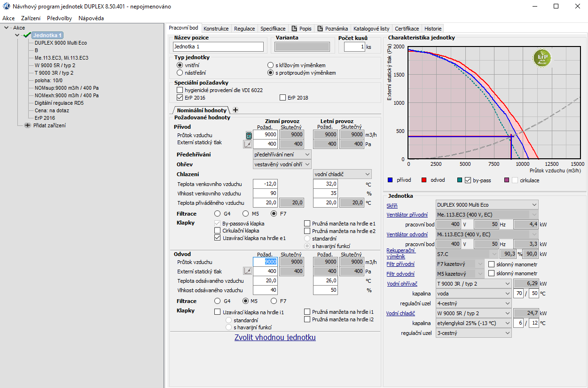This screenshot has height=388, width=588.
Task: Toggle the by-pass curve checkbox in chart legend
Action: point(468,180)
